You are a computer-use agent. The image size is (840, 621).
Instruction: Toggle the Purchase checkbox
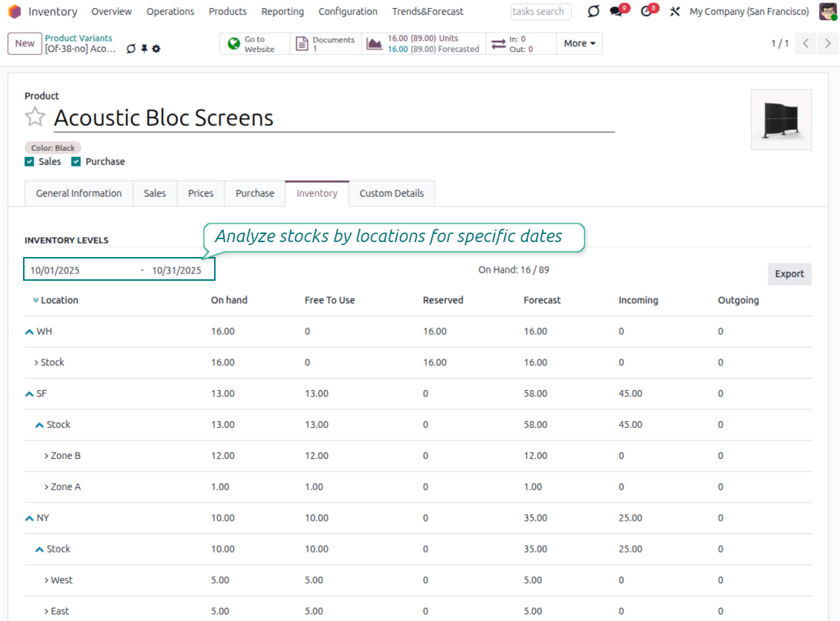[x=76, y=162]
